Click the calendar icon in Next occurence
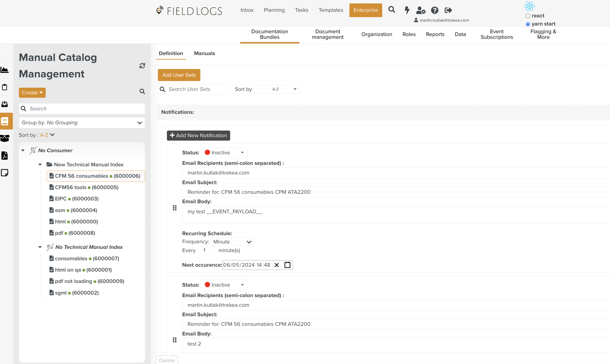 287,265
